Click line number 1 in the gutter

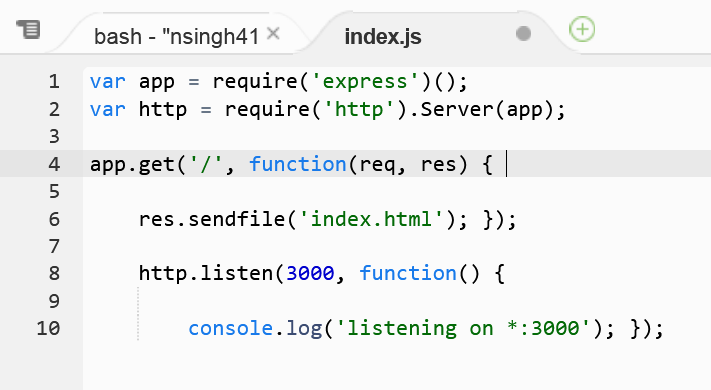54,82
